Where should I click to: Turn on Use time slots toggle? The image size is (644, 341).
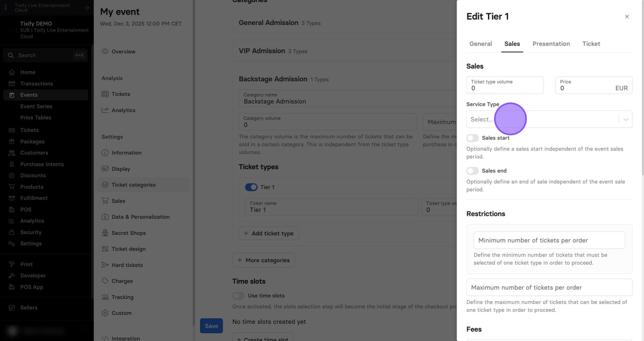point(238,296)
